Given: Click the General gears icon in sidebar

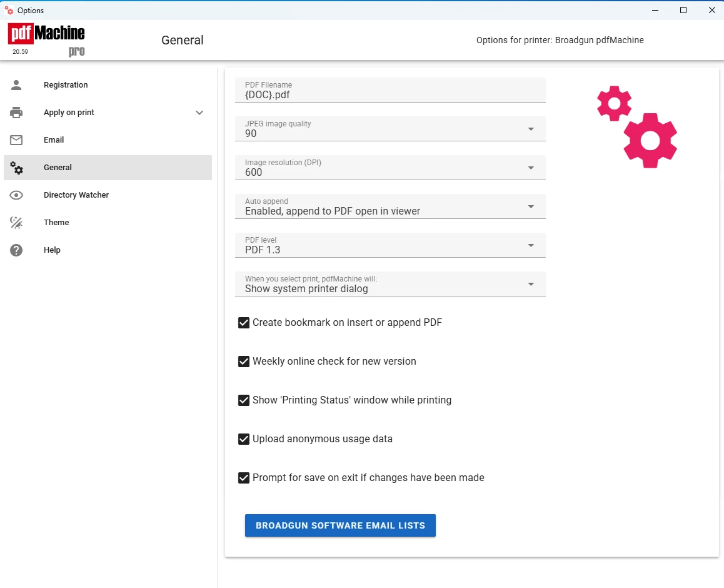Looking at the screenshot, I should (x=16, y=168).
